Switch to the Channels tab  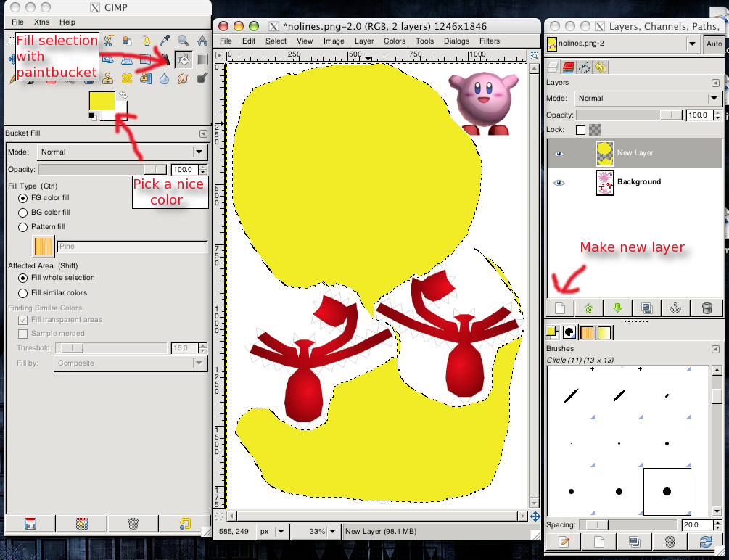coord(568,67)
